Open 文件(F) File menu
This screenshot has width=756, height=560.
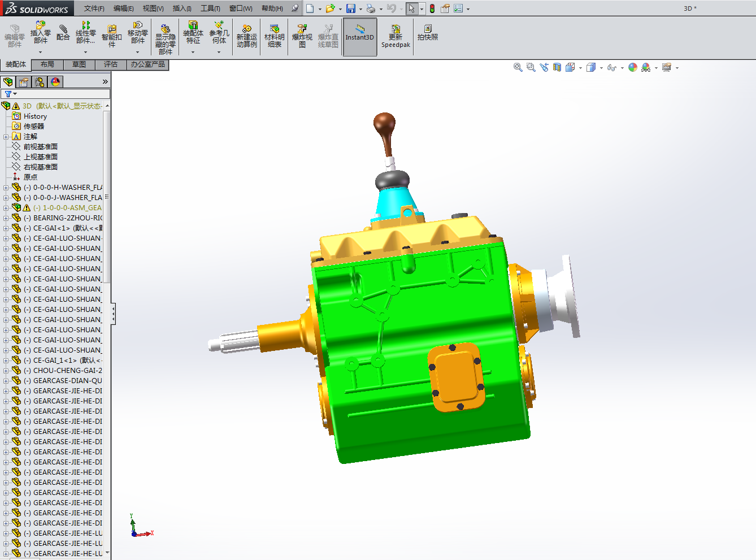(x=94, y=8)
